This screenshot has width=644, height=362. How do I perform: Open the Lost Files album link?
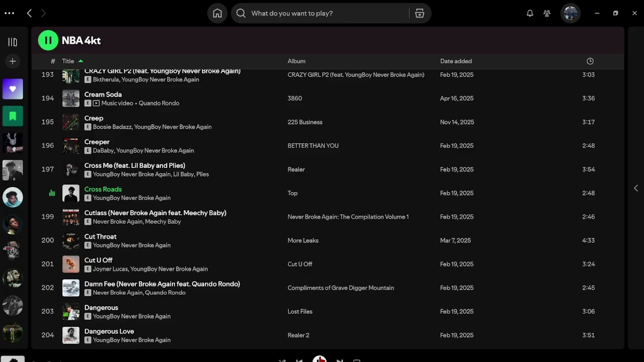click(x=300, y=311)
